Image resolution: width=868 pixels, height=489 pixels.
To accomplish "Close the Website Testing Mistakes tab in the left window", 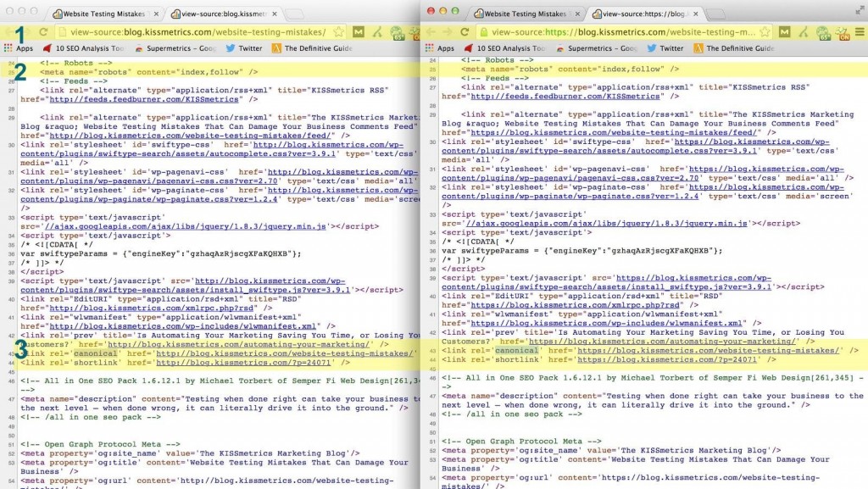I will pyautogui.click(x=156, y=14).
